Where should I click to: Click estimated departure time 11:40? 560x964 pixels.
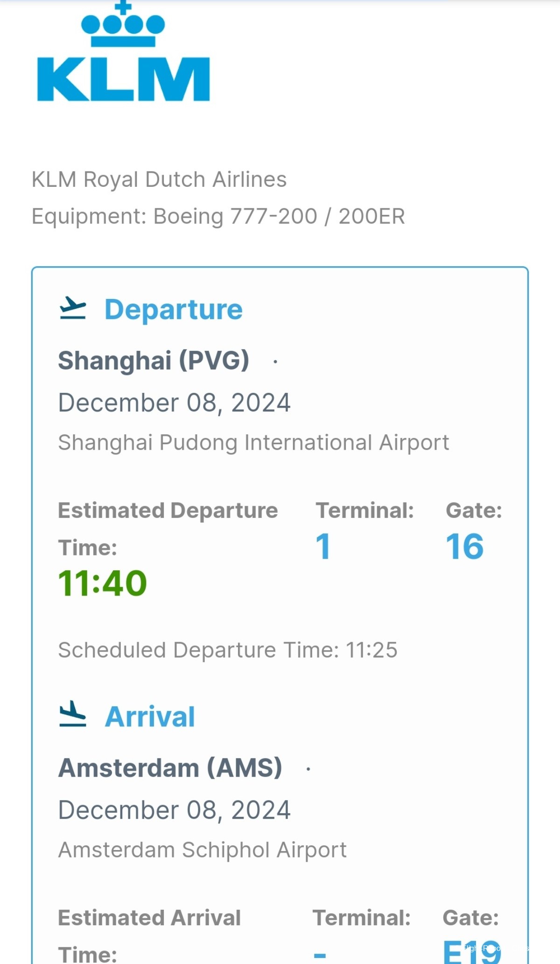[102, 583]
